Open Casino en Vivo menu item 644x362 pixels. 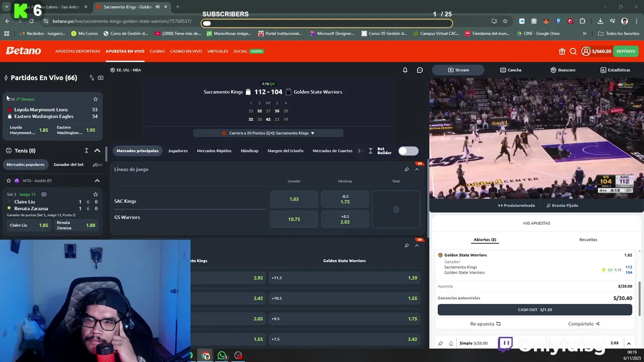(x=186, y=51)
